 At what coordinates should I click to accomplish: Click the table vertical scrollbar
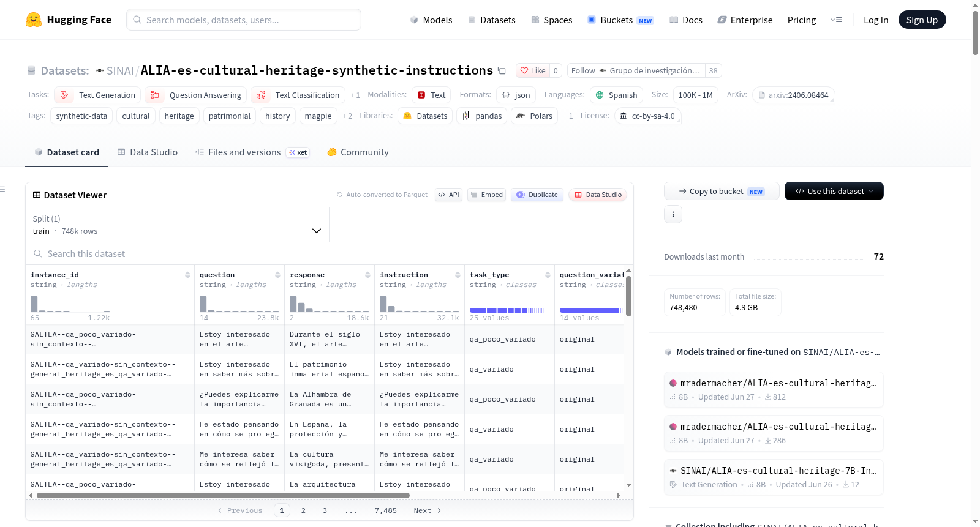tap(629, 296)
